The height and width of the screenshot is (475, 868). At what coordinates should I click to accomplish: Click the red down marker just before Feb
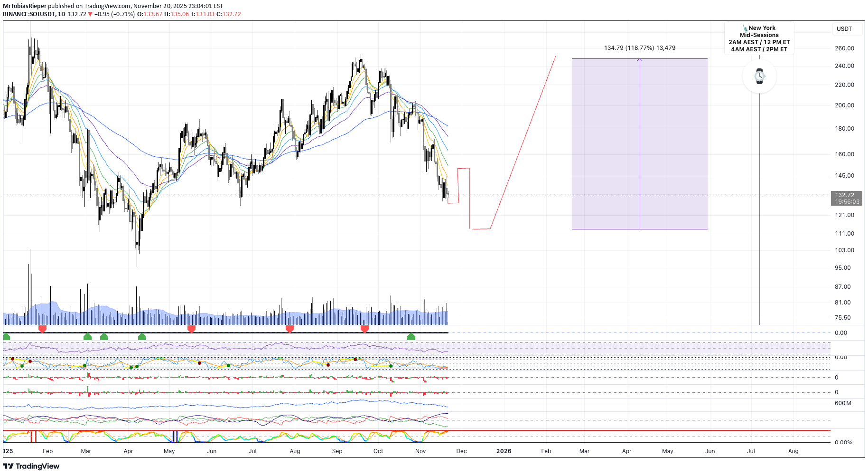click(42, 329)
